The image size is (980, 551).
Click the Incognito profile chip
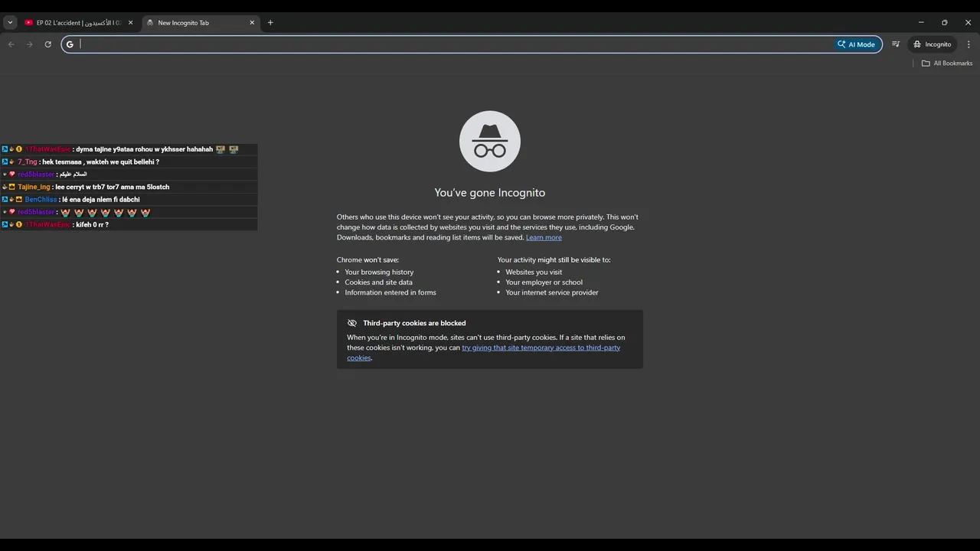pos(932,44)
